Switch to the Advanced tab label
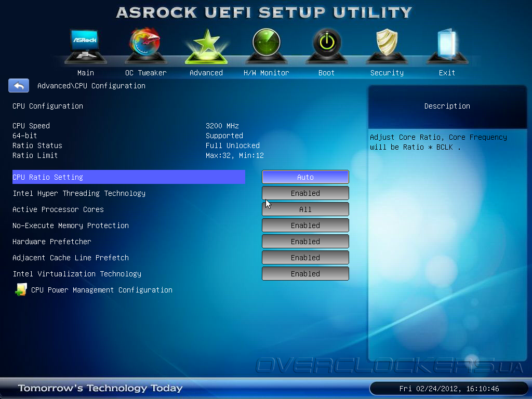 tap(206, 73)
